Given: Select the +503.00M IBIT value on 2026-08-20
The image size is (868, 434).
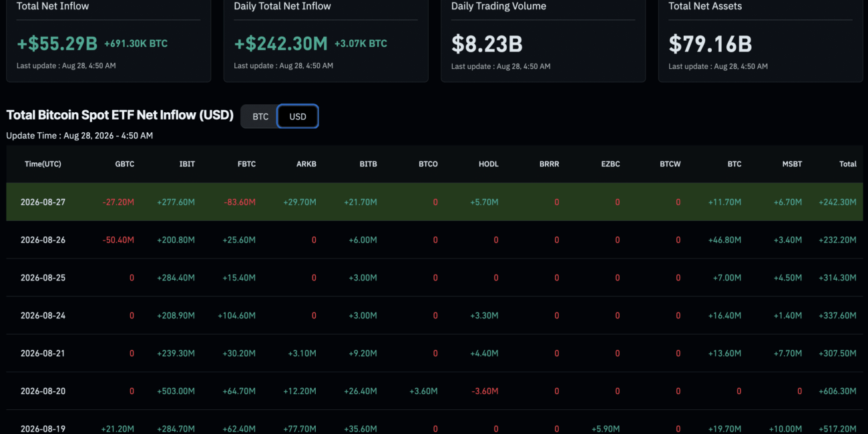Looking at the screenshot, I should pos(176,391).
